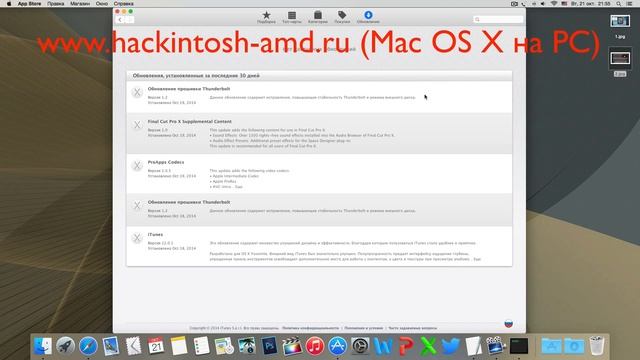Open Calendar showing 21 in the Dock
The height and width of the screenshot is (360, 640).
click(156, 346)
